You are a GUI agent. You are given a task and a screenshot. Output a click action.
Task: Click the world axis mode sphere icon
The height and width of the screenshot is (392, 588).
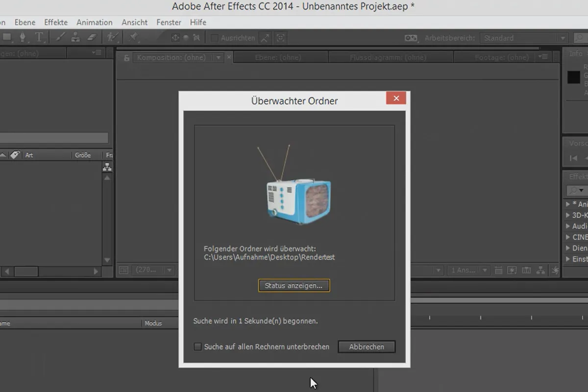[186, 38]
